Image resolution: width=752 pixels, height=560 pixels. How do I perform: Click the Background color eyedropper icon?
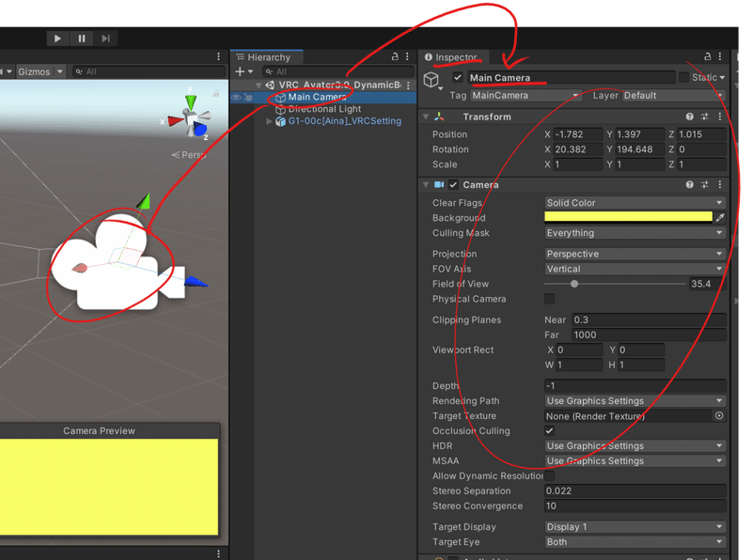(720, 218)
